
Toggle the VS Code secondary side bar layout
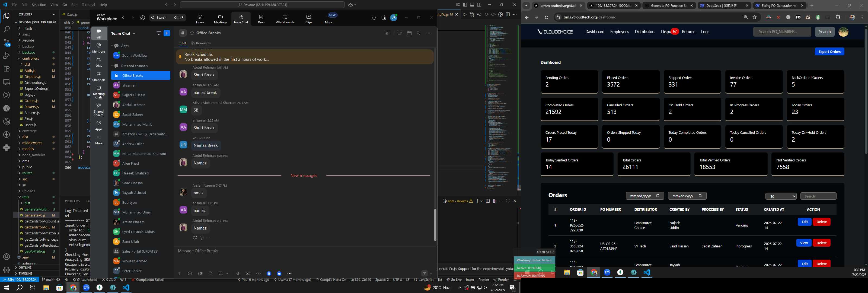(479, 5)
